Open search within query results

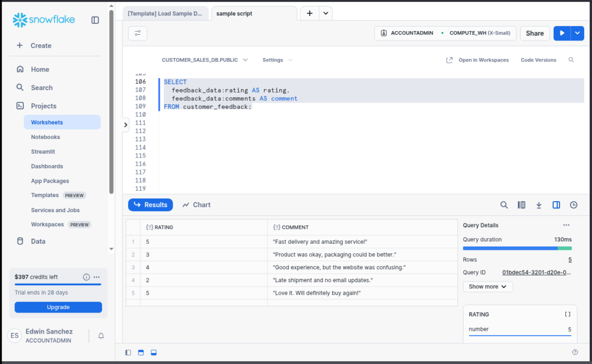[504, 204]
